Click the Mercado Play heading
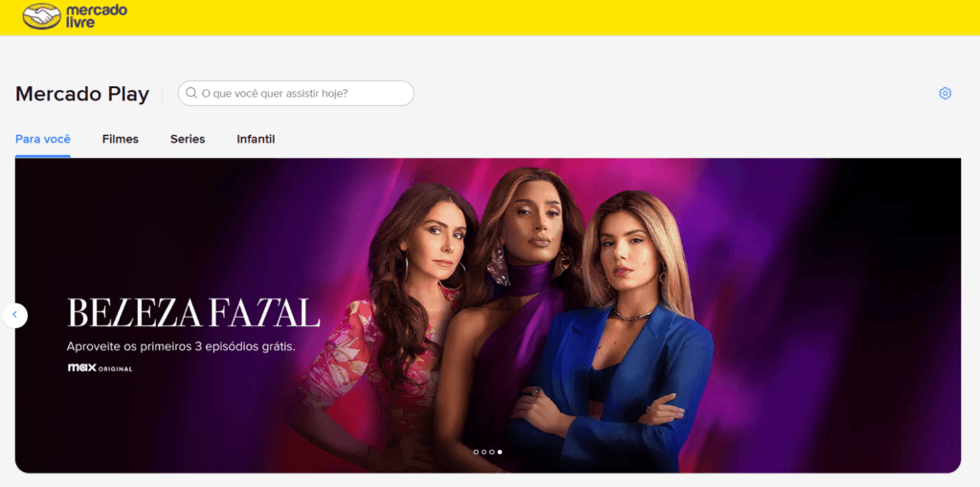This screenshot has width=980, height=487. click(x=82, y=94)
